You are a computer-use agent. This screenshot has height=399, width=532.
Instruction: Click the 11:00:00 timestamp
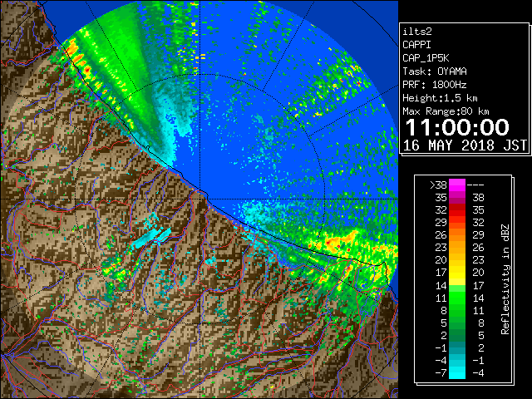(x=457, y=127)
